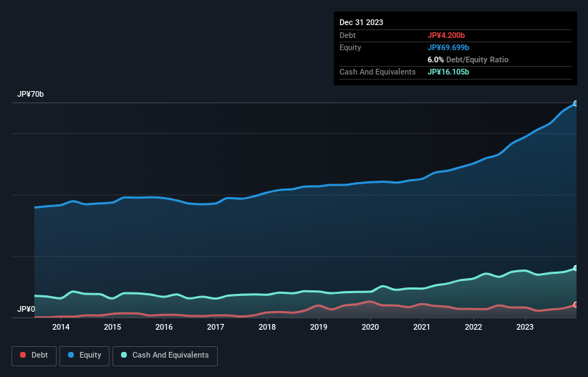Image resolution: width=588 pixels, height=377 pixels.
Task: Click the JP¥4.200b debt value
Action: coord(446,35)
